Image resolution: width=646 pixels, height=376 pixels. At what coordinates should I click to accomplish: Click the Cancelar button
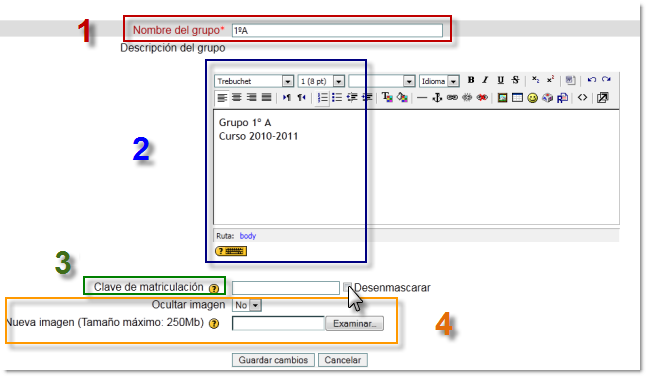[x=343, y=360]
